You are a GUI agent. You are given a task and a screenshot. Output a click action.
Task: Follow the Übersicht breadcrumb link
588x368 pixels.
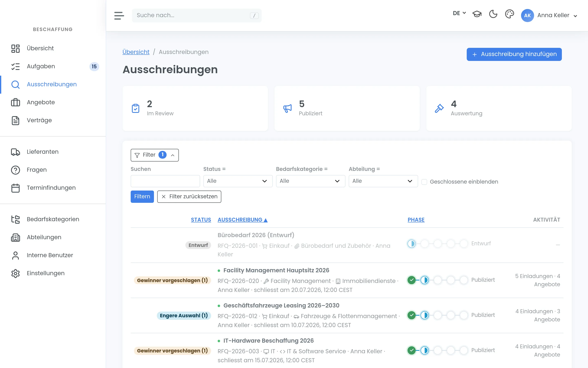pyautogui.click(x=136, y=52)
